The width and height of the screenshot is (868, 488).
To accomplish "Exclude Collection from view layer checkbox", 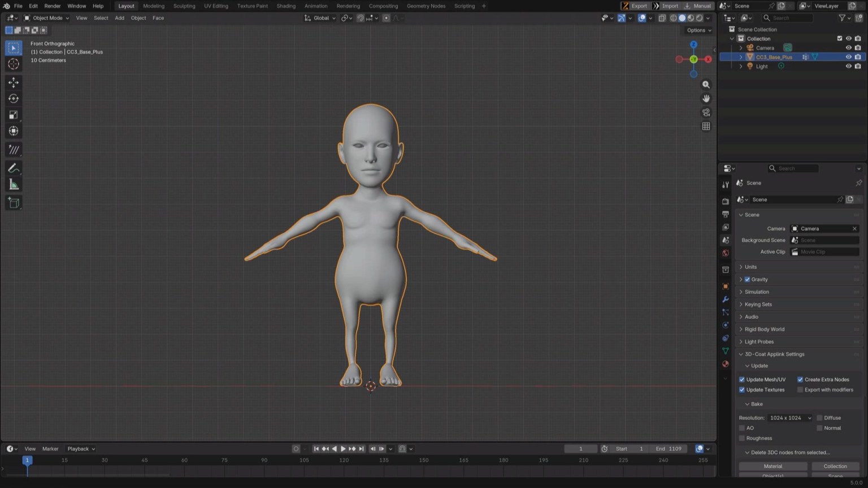I will tap(839, 38).
